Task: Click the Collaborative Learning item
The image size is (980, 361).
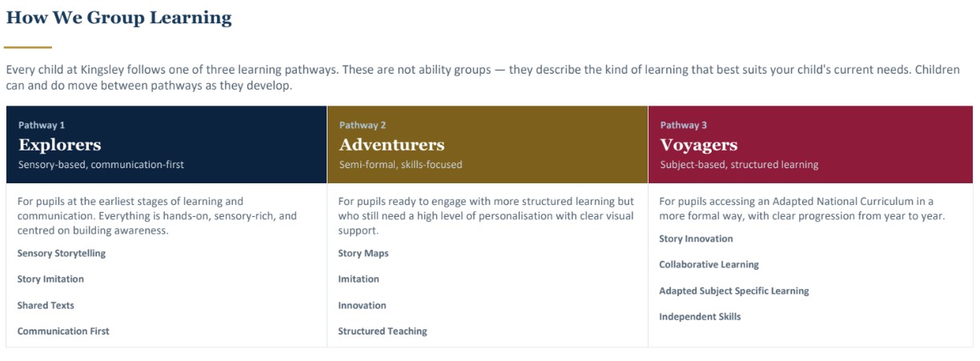Action: click(x=709, y=265)
